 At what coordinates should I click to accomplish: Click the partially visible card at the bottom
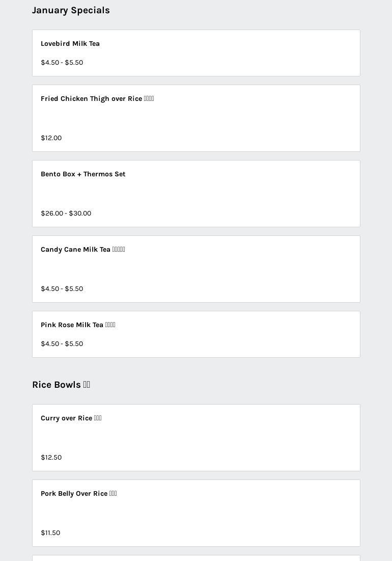point(196,558)
